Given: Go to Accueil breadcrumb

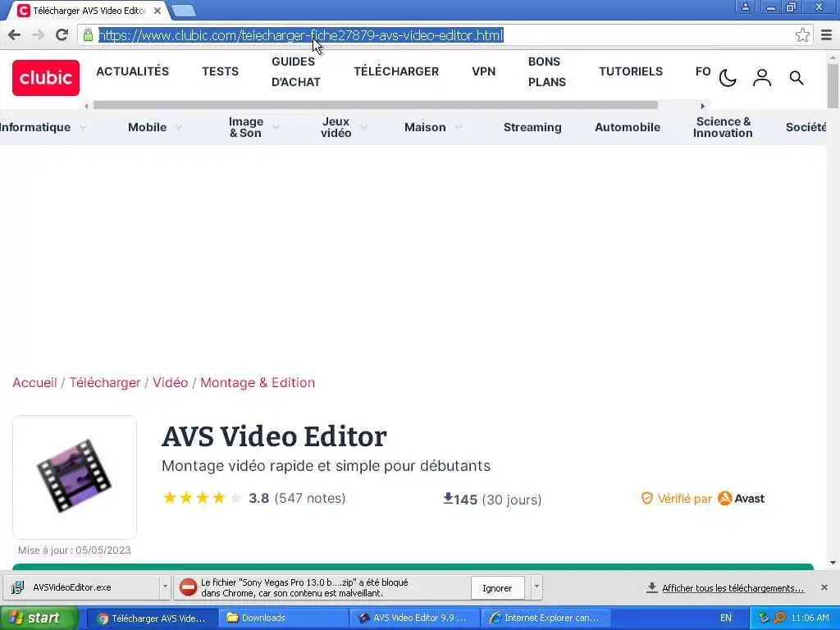Looking at the screenshot, I should click(x=34, y=382).
